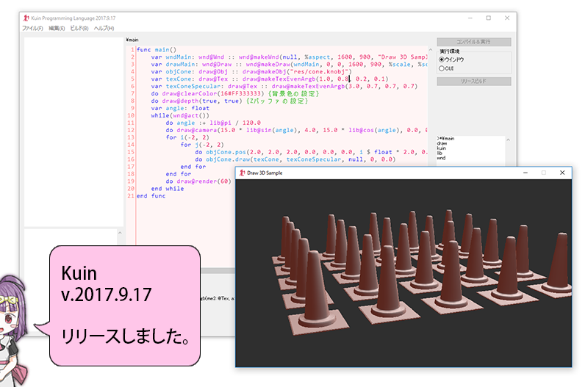
Task: Click the Draw 3D Sample window icon
Action: 242,173
